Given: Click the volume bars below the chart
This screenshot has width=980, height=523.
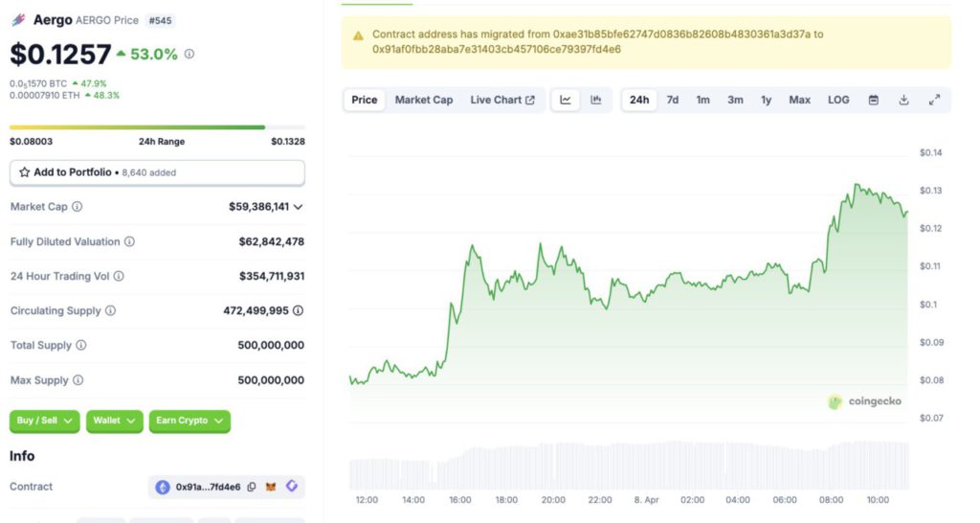Looking at the screenshot, I should [x=629, y=466].
